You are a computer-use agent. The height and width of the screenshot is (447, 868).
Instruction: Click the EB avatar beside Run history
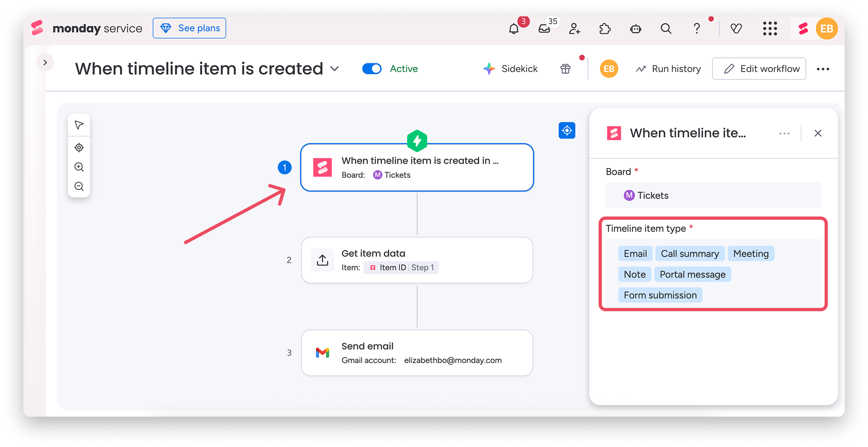(x=609, y=69)
